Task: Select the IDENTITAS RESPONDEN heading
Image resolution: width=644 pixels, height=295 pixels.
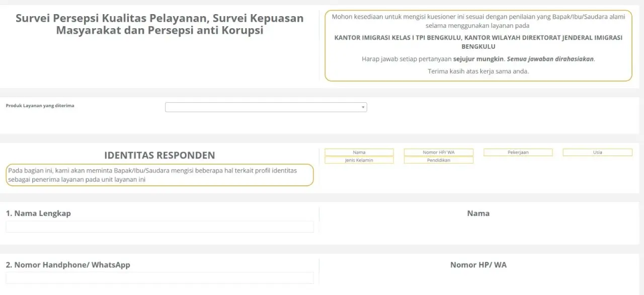Action: tap(159, 155)
